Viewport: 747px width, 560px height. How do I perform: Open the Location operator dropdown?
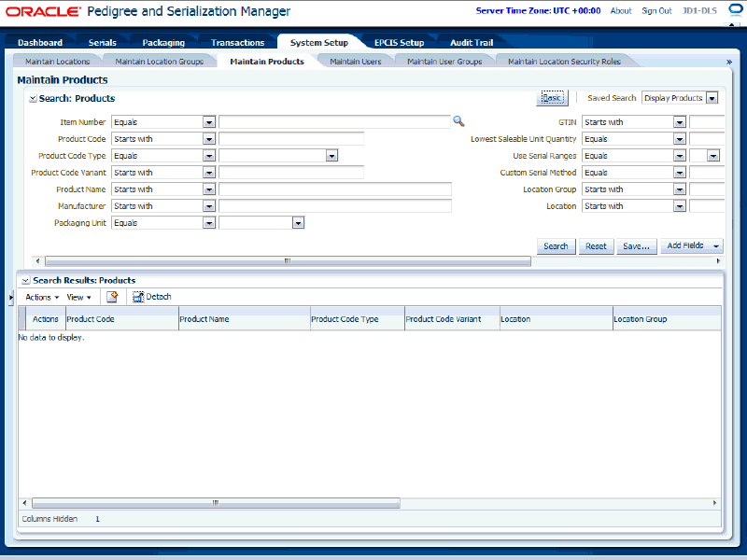pos(680,206)
